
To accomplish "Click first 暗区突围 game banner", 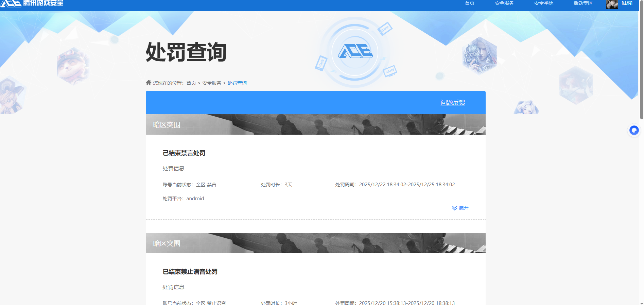I will click(316, 124).
